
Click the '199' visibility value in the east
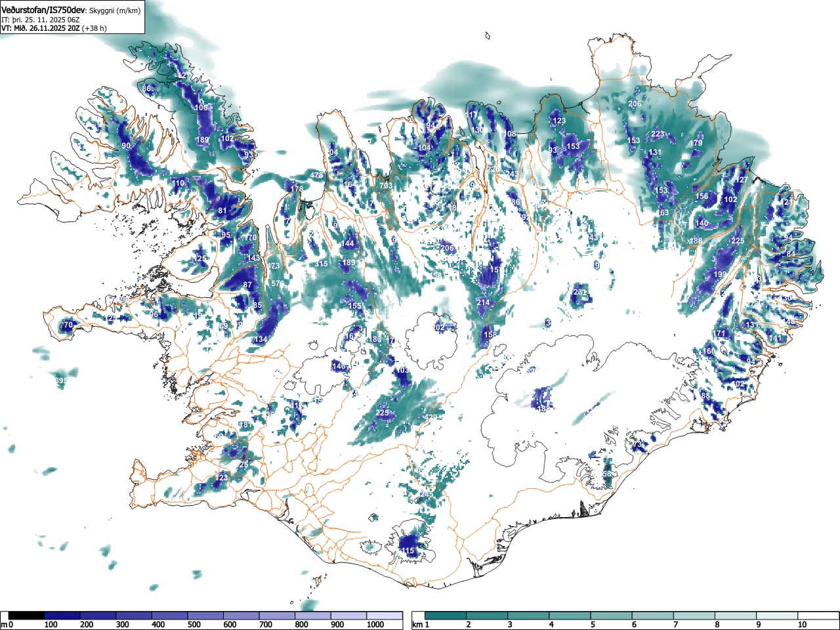(720, 274)
